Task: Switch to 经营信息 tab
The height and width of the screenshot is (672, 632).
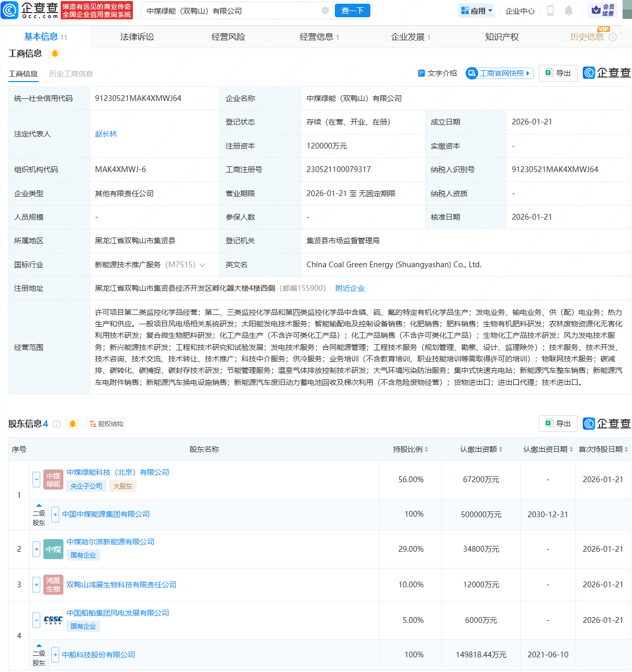Action: point(319,37)
